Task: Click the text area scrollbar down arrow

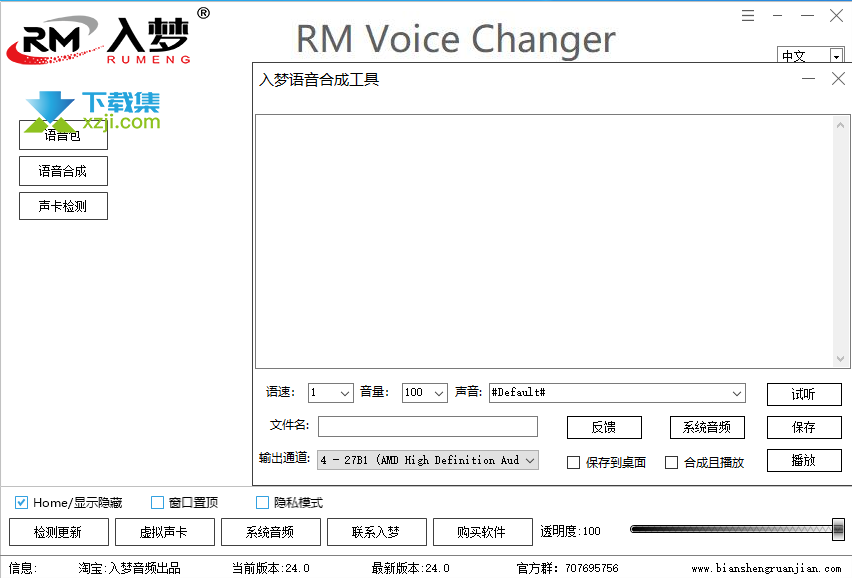Action: click(x=840, y=359)
